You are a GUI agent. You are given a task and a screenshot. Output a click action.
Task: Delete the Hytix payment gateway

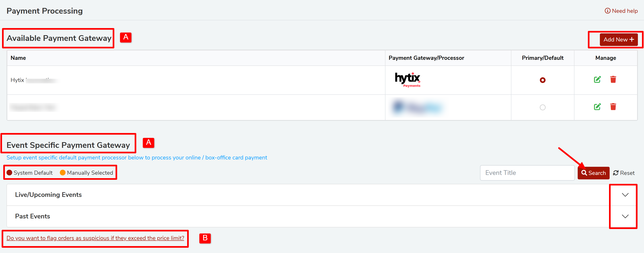click(x=613, y=80)
